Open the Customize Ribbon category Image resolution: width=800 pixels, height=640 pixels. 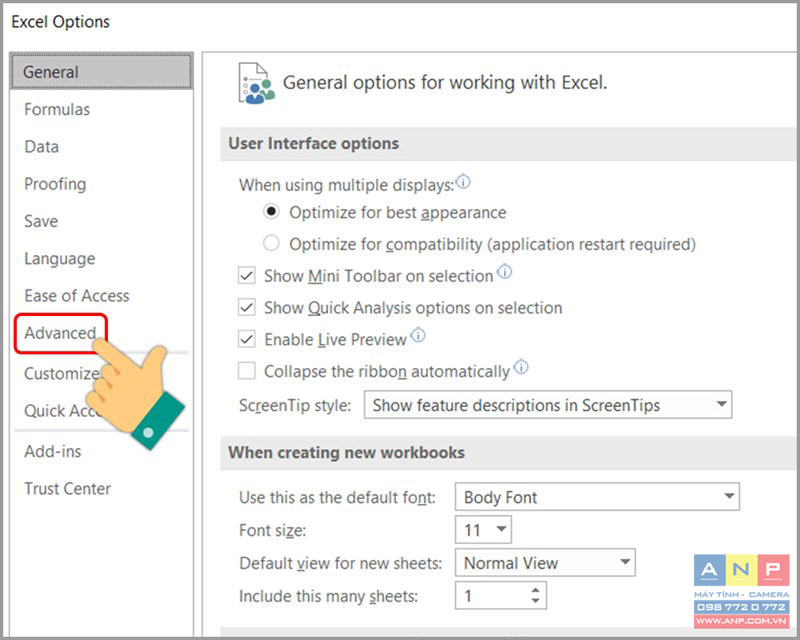[x=62, y=373]
